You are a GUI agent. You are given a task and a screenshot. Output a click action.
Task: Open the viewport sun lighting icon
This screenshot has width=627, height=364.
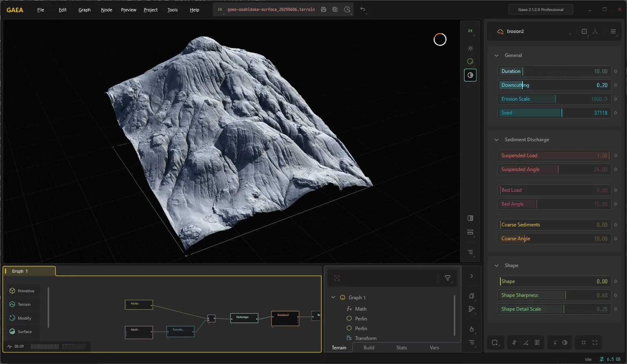click(x=470, y=48)
